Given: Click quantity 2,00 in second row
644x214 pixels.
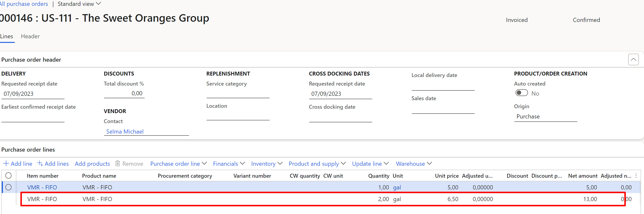Looking at the screenshot, I should pos(383,199).
